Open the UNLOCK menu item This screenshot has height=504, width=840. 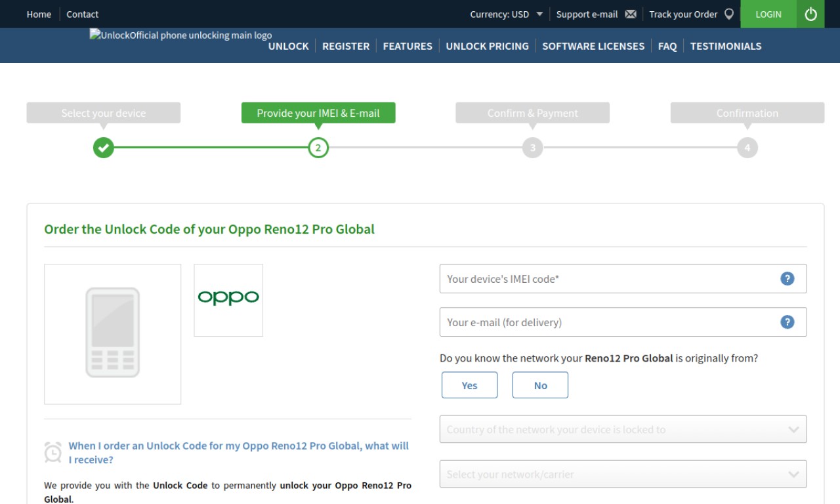click(289, 46)
